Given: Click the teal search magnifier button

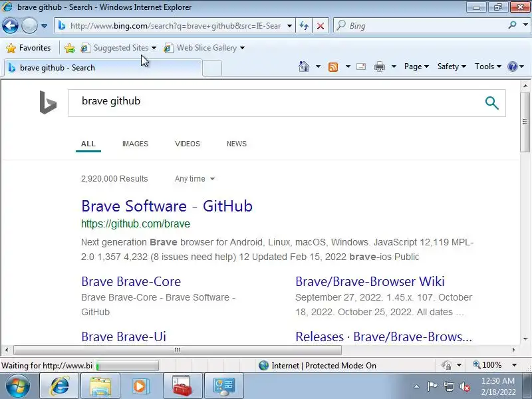Looking at the screenshot, I should pyautogui.click(x=491, y=103).
